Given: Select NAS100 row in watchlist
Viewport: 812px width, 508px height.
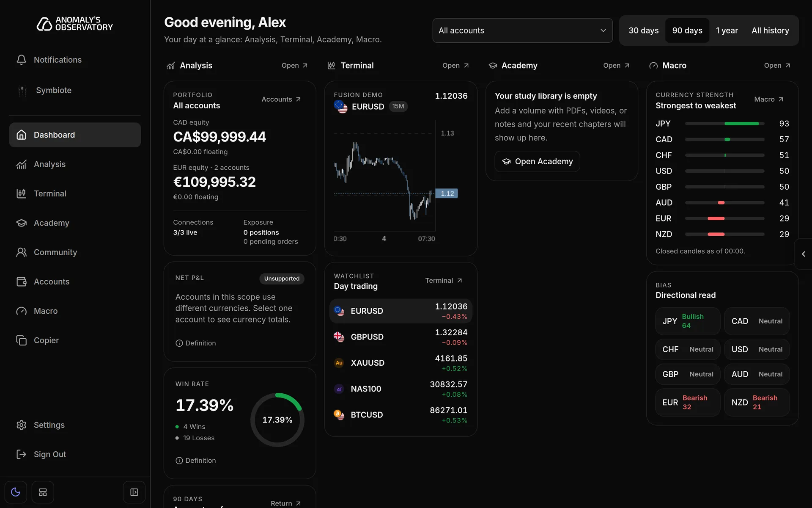Looking at the screenshot, I should pos(401,389).
